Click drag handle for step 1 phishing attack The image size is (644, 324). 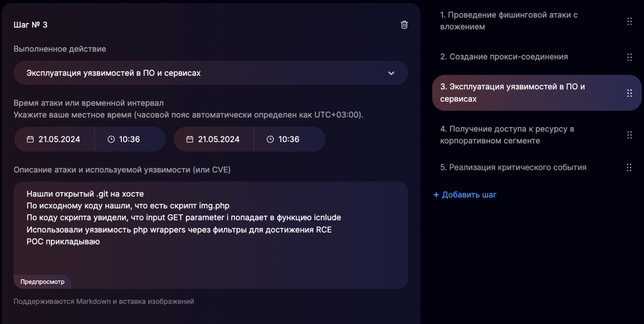(x=630, y=21)
